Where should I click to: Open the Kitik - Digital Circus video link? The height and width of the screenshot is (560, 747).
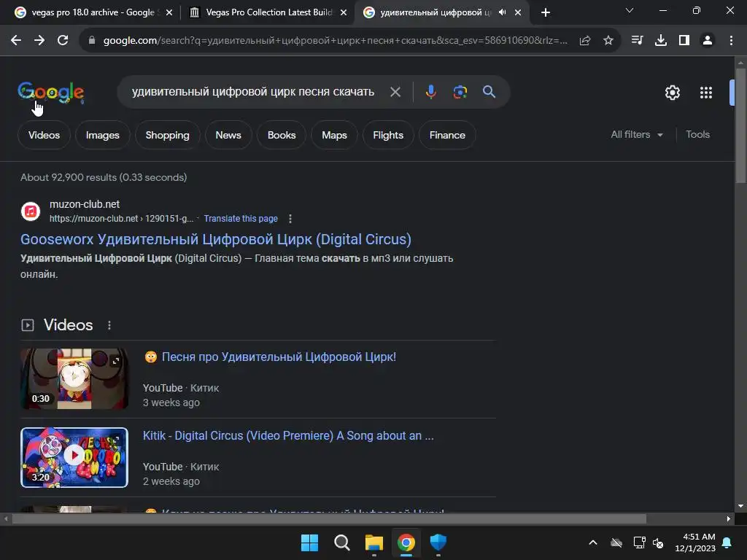tap(288, 436)
